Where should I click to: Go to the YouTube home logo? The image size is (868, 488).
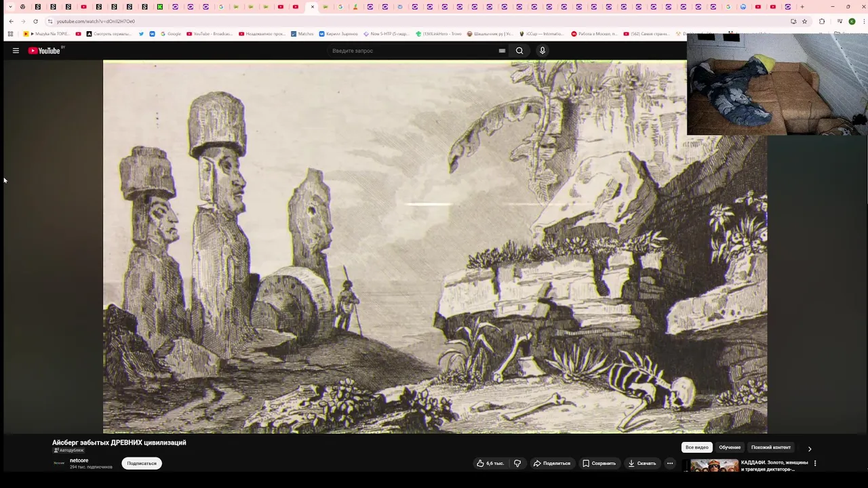[45, 51]
